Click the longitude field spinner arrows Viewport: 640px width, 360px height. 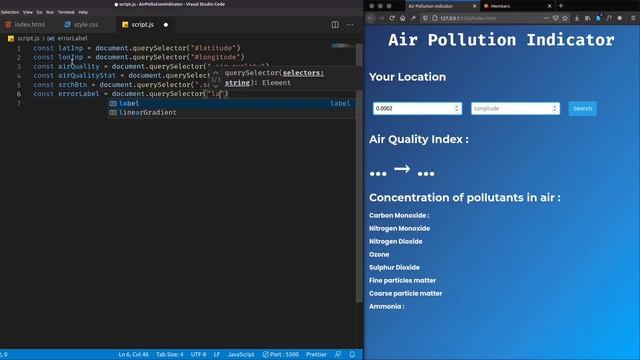tap(555, 109)
